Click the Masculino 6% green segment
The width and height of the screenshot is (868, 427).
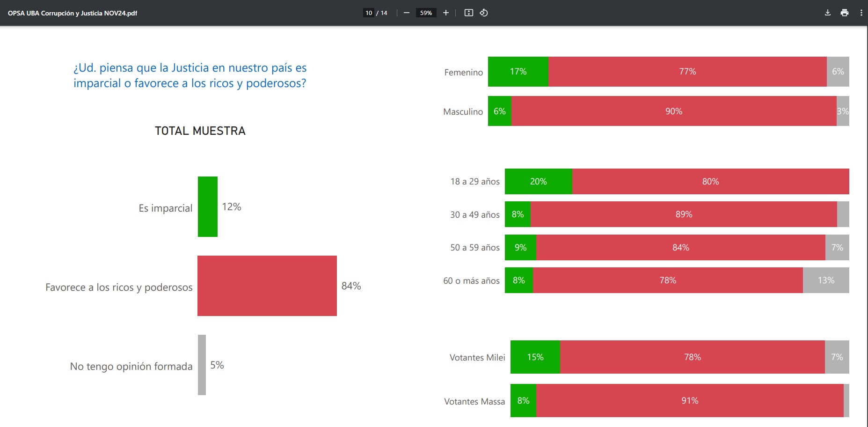[499, 111]
